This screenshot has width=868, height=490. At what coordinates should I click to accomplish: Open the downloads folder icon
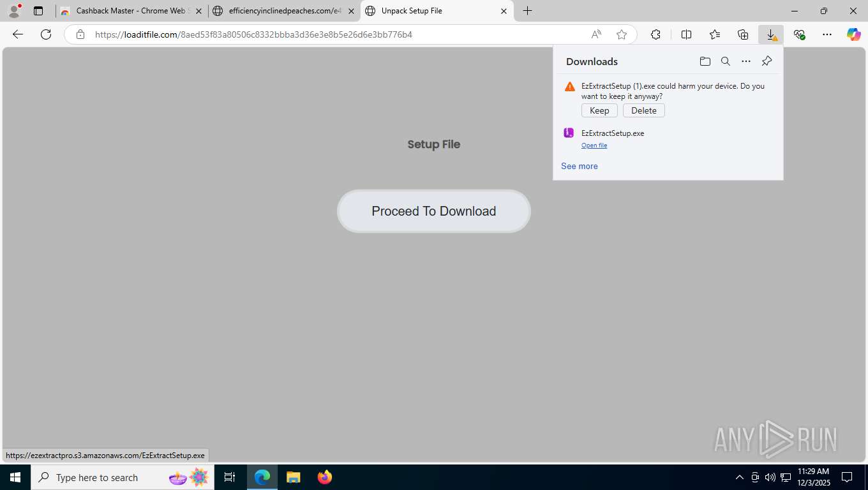tap(705, 61)
